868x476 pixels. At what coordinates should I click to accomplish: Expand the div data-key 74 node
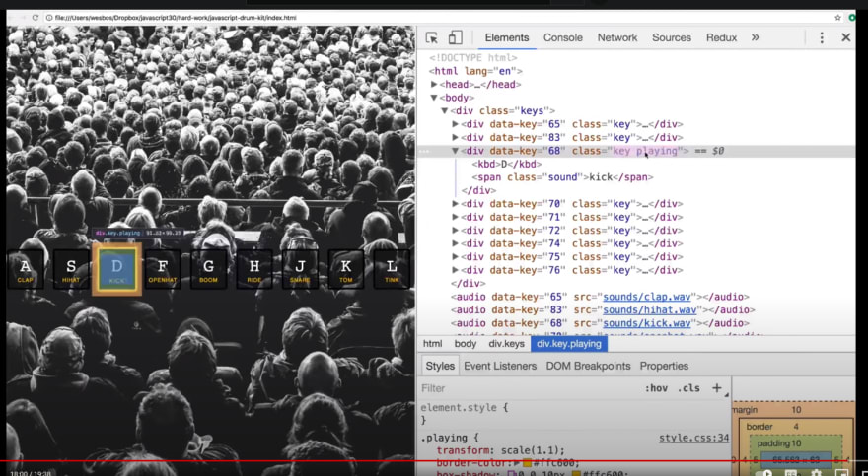click(456, 243)
